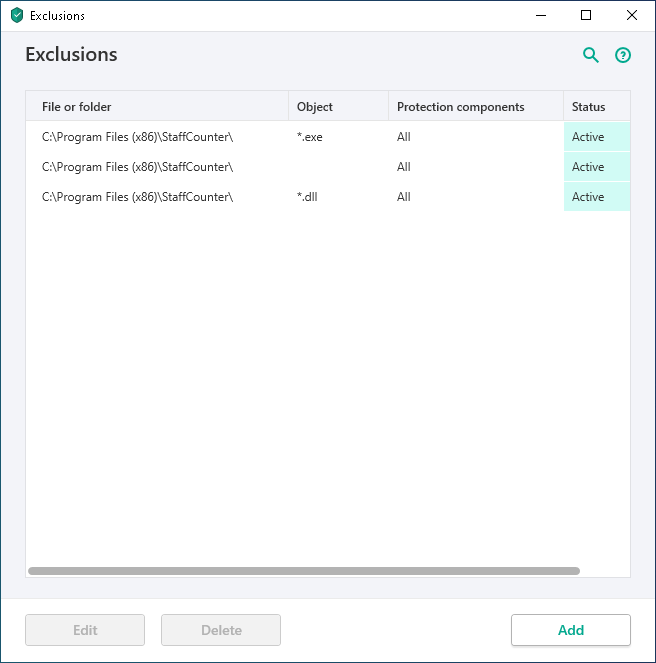
Task: Toggle Active status of *.exe exclusion
Action: (597, 137)
